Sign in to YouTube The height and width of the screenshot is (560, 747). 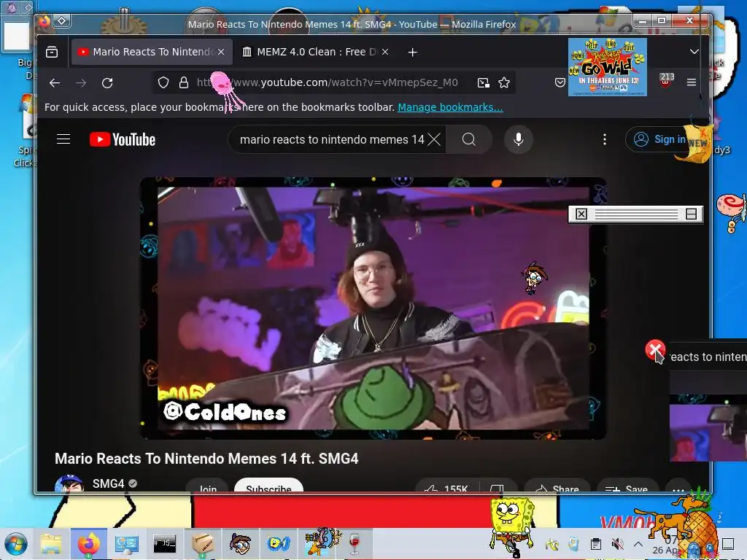(x=659, y=139)
